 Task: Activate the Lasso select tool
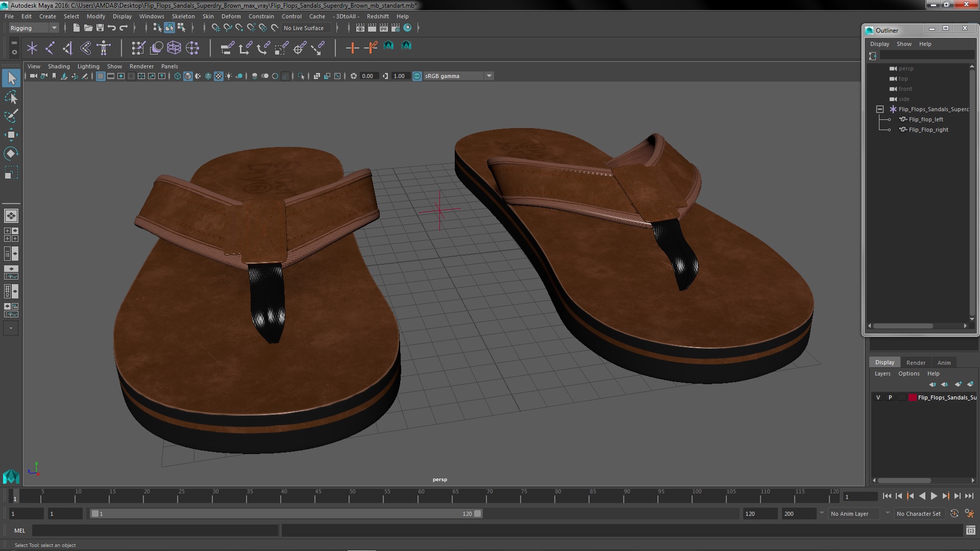click(x=11, y=97)
